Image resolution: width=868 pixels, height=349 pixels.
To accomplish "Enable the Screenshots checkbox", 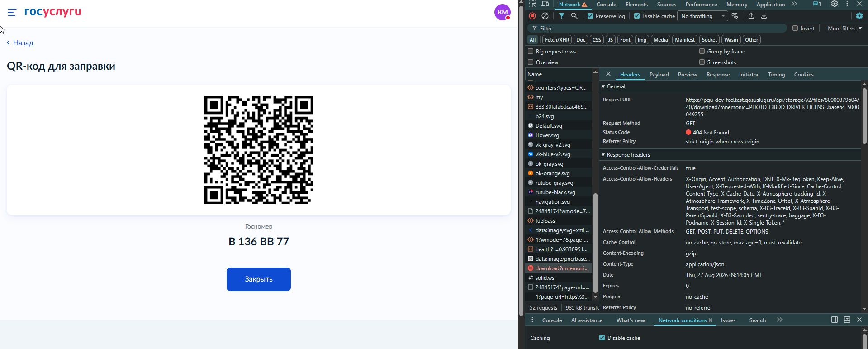I will pos(702,62).
